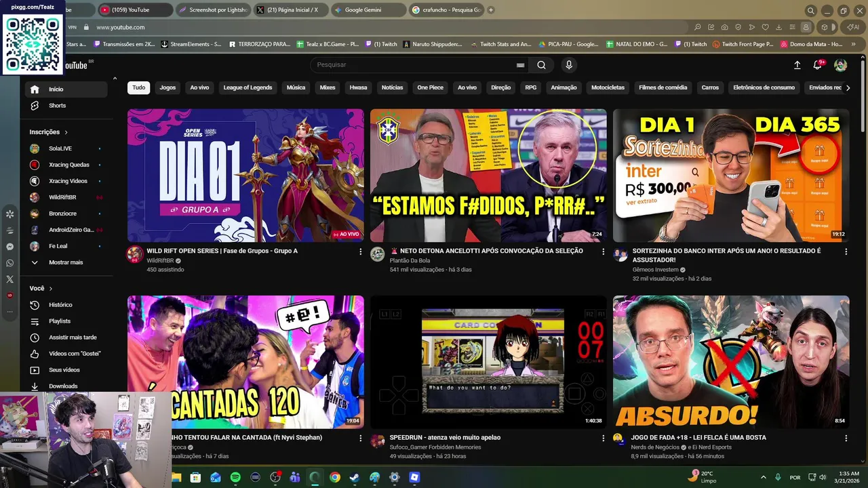Switch to the (1059) YouTube browser tab

point(134,10)
